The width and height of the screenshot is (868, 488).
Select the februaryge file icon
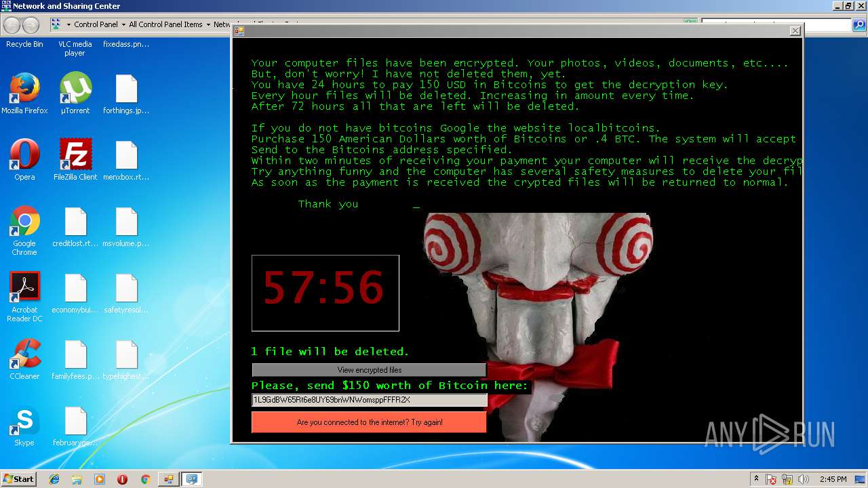[x=75, y=421]
